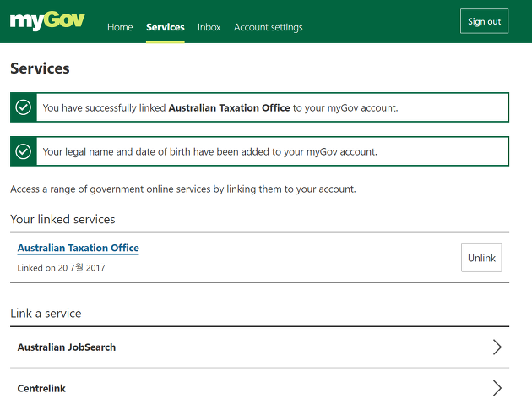Click checkmark icon on legal name message

coord(24,151)
